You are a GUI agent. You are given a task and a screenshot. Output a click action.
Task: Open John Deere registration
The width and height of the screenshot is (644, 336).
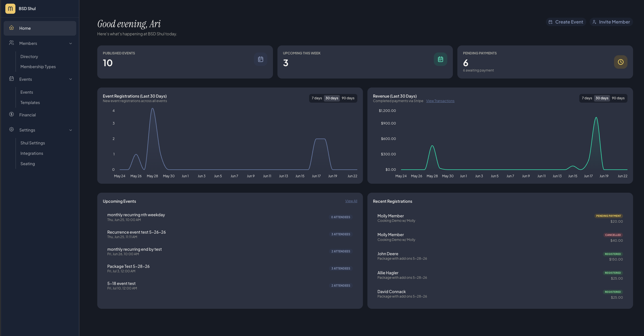coord(500,256)
